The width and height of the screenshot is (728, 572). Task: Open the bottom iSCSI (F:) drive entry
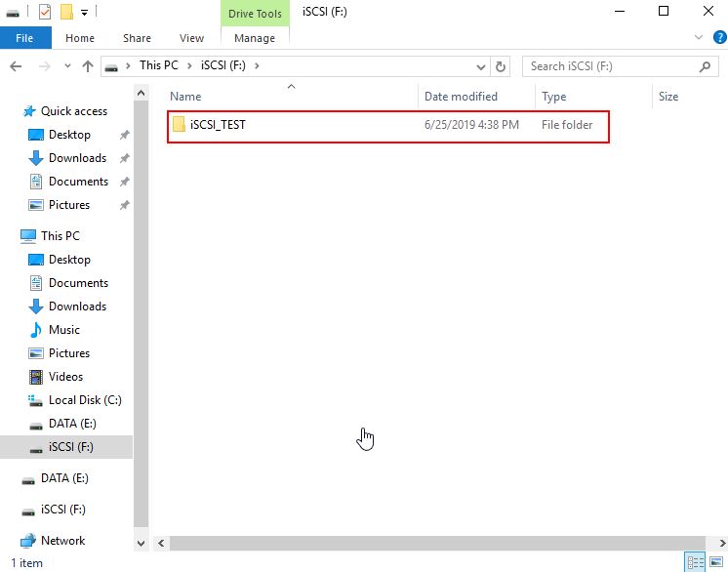click(63, 510)
